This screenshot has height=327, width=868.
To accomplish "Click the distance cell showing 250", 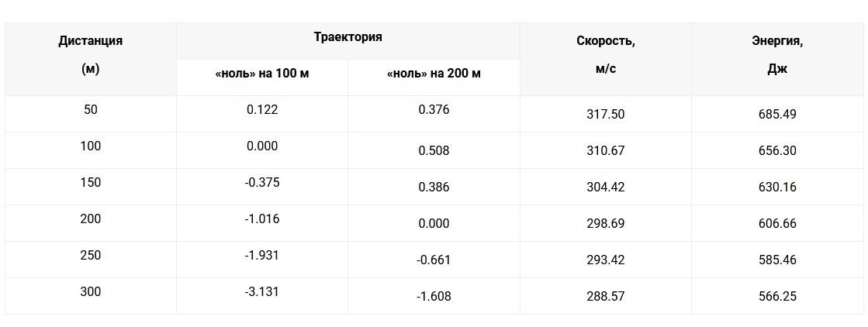I will (x=91, y=256).
